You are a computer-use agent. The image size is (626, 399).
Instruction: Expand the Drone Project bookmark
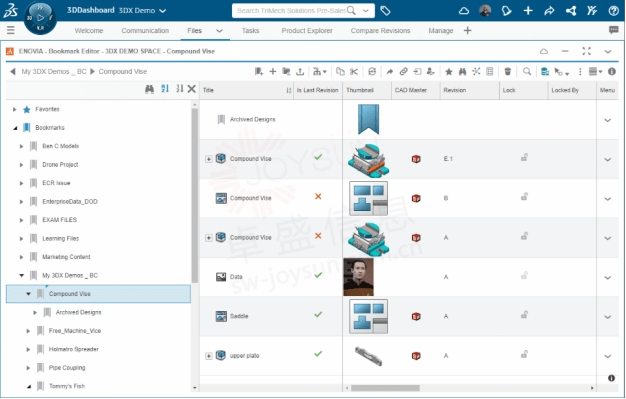(x=22, y=165)
